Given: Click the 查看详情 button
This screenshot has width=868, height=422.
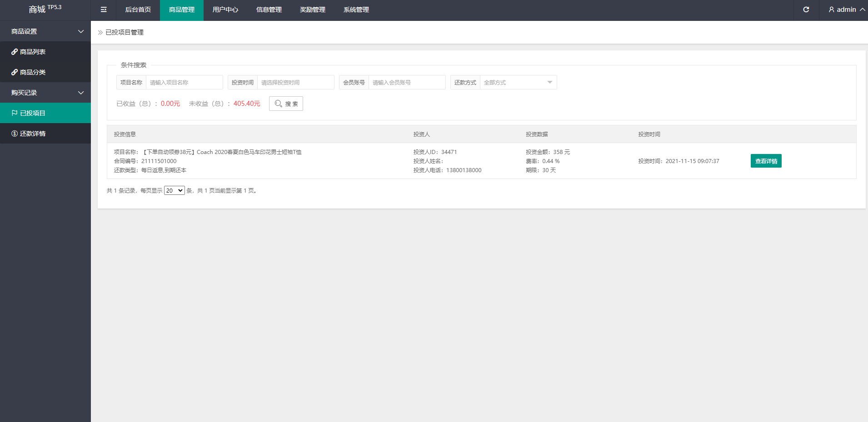Looking at the screenshot, I should coord(766,161).
